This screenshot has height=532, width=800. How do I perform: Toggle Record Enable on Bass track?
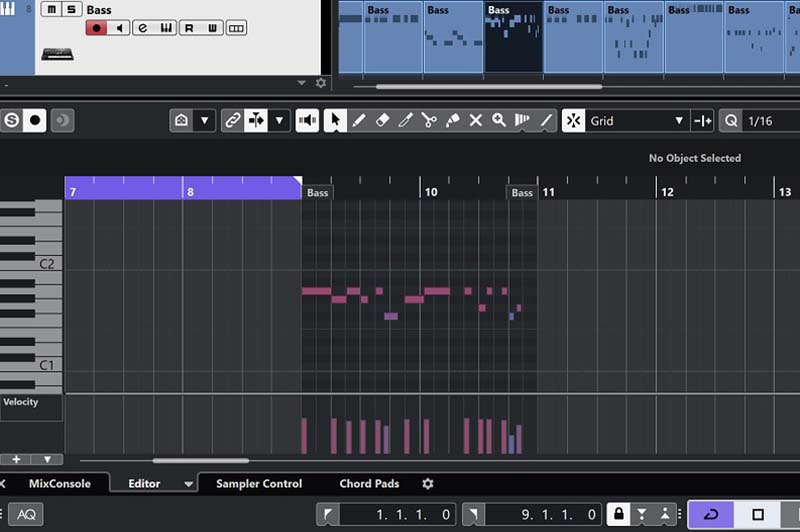coord(97,28)
